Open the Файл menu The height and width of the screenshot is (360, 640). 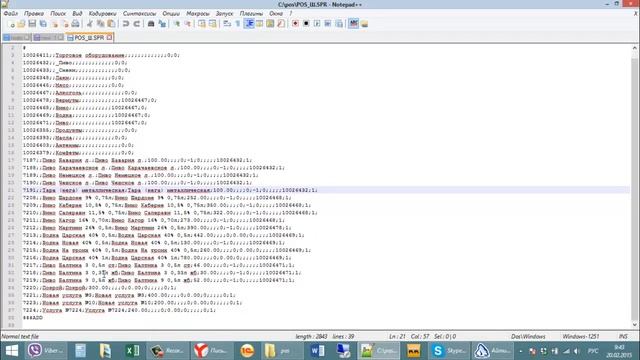[10, 13]
